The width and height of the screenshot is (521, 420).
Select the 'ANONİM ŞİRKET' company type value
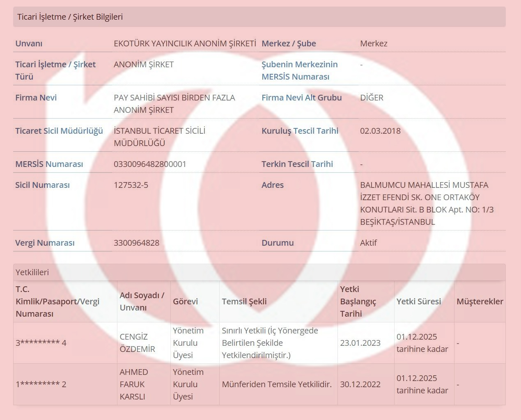tap(144, 64)
